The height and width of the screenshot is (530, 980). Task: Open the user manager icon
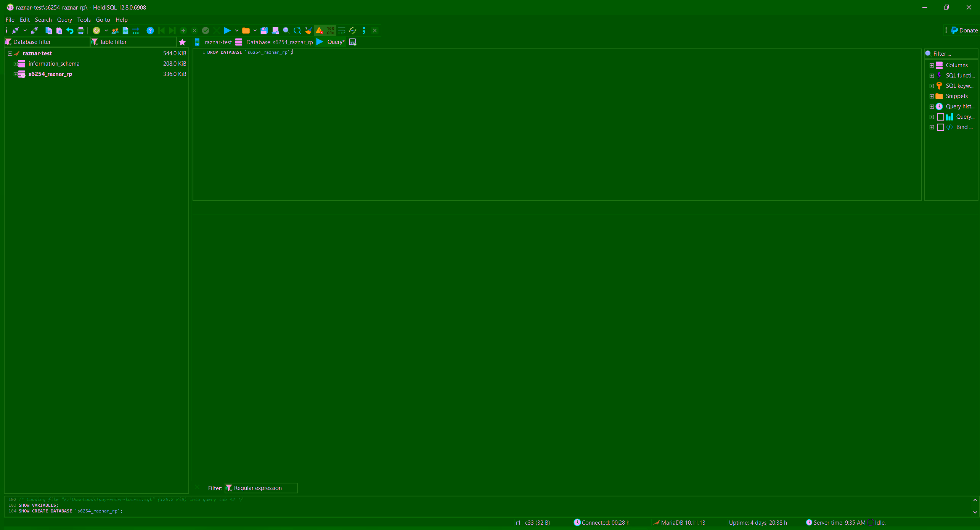coord(115,31)
